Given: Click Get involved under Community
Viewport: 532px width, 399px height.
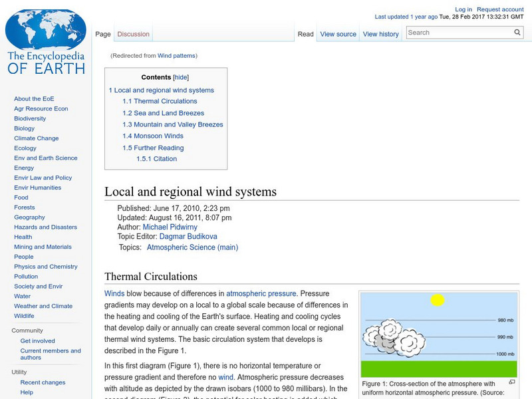Looking at the screenshot, I should (x=37, y=340).
